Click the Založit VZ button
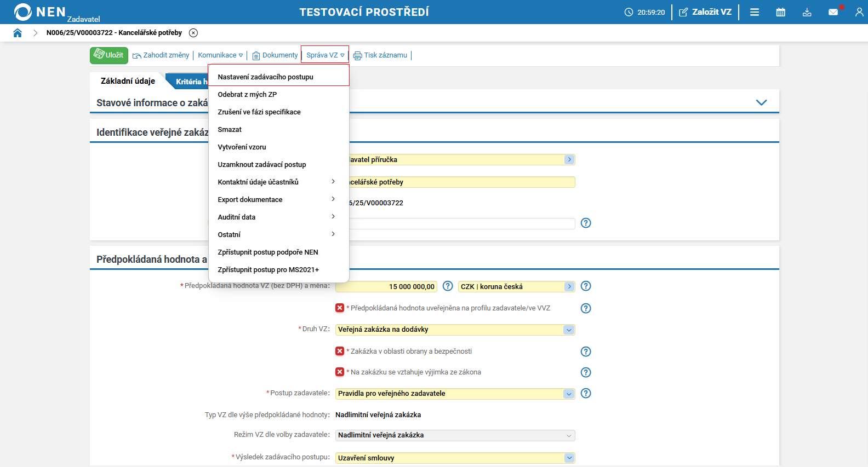Screen dimensions: 868x467 705,12
